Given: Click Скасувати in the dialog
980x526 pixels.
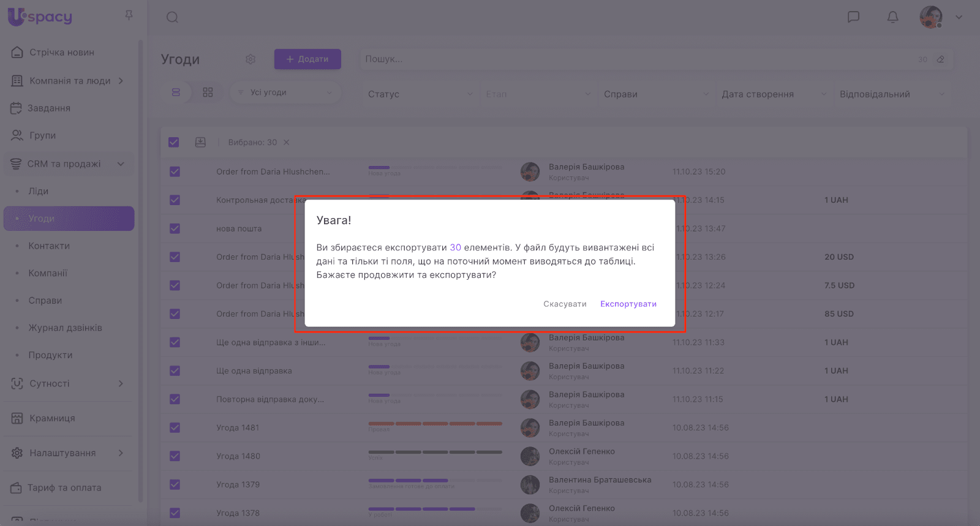Looking at the screenshot, I should [565, 304].
